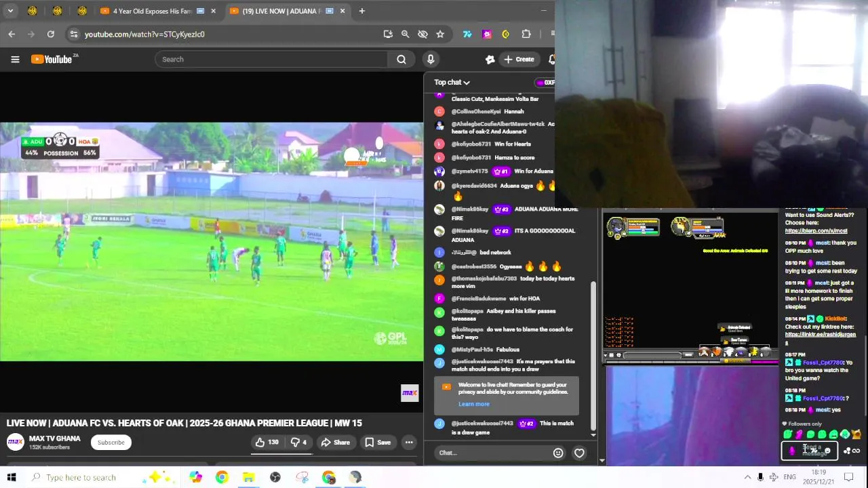The width and height of the screenshot is (868, 488).
Task: Open Google Chrome from the taskbar
Action: coord(222,477)
